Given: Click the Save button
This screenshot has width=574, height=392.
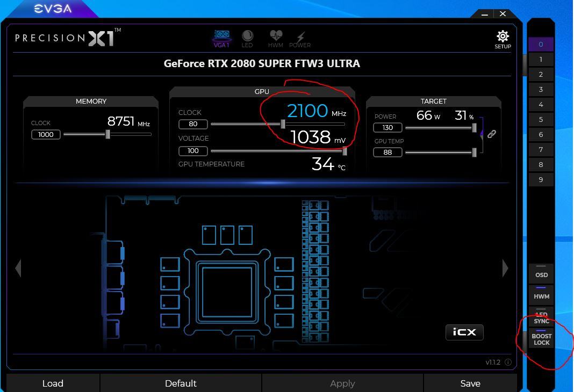Looking at the screenshot, I should tap(470, 383).
